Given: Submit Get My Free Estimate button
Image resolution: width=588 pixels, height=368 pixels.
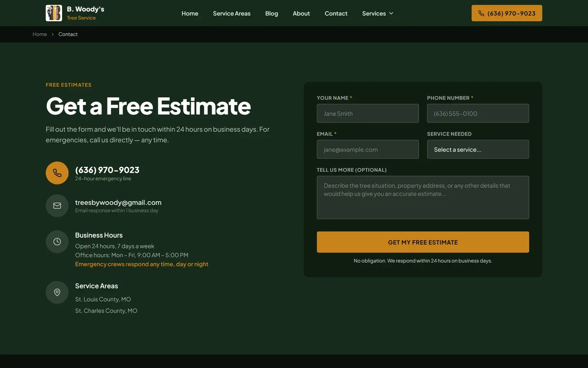Looking at the screenshot, I should click(x=423, y=242).
